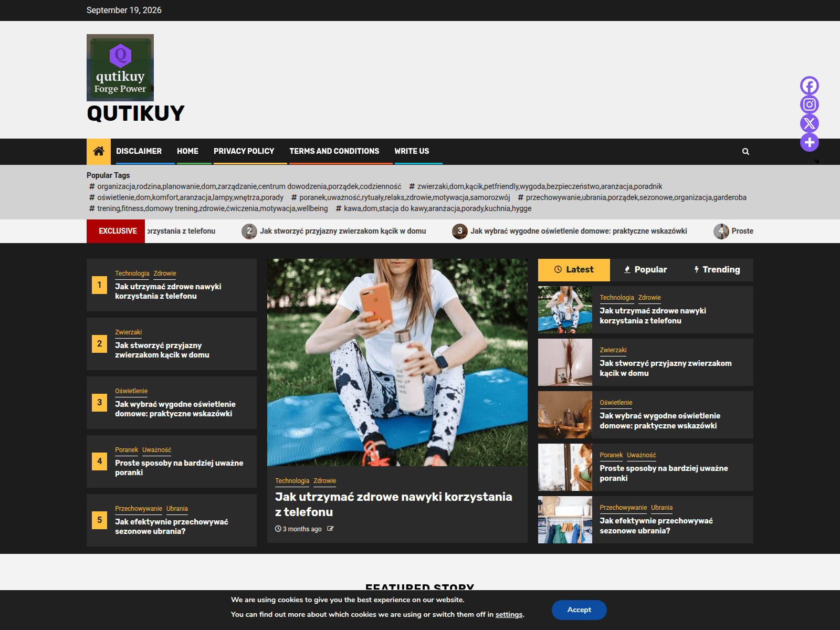Click number 2 badge in ranked list
Screen dimensions: 840x630
(99, 344)
